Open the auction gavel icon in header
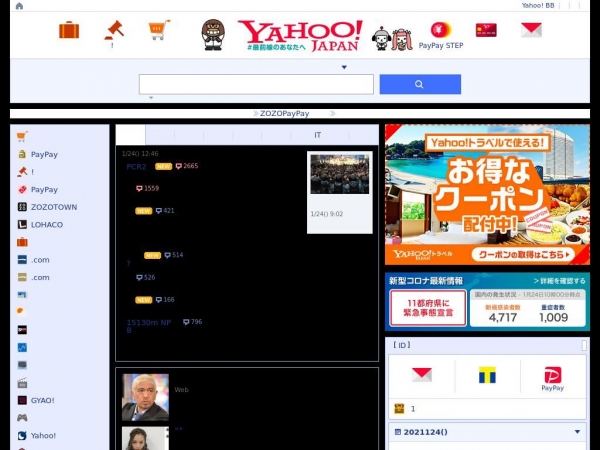Viewport: 600px width, 450px height. pyautogui.click(x=114, y=30)
